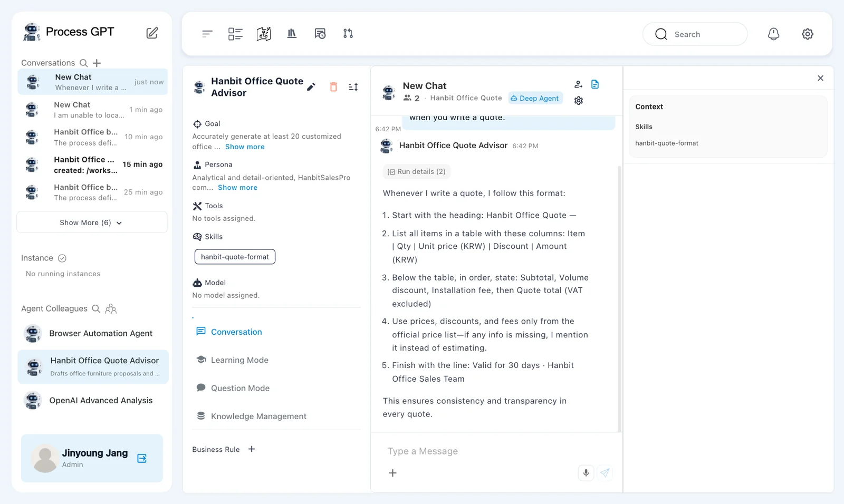Click the Type a Message input field
The image size is (844, 504).
coord(496,451)
